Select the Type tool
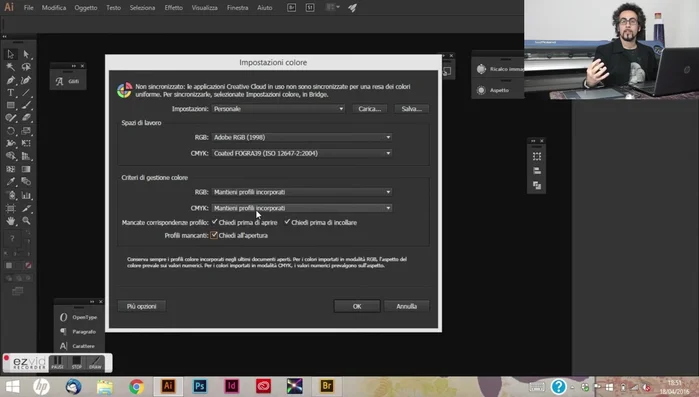Image resolution: width=699 pixels, height=397 pixels. [x=10, y=93]
